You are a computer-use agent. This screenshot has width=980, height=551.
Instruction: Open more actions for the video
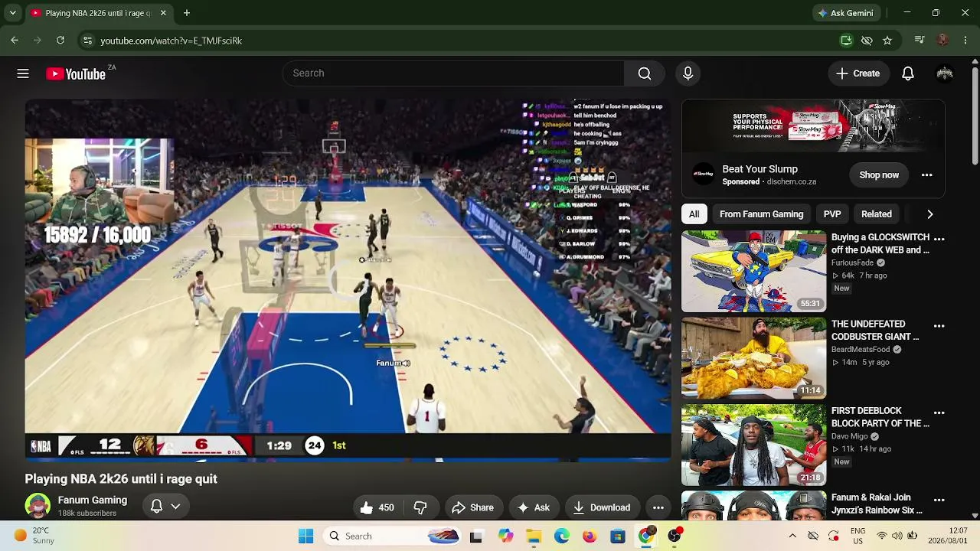click(658, 507)
